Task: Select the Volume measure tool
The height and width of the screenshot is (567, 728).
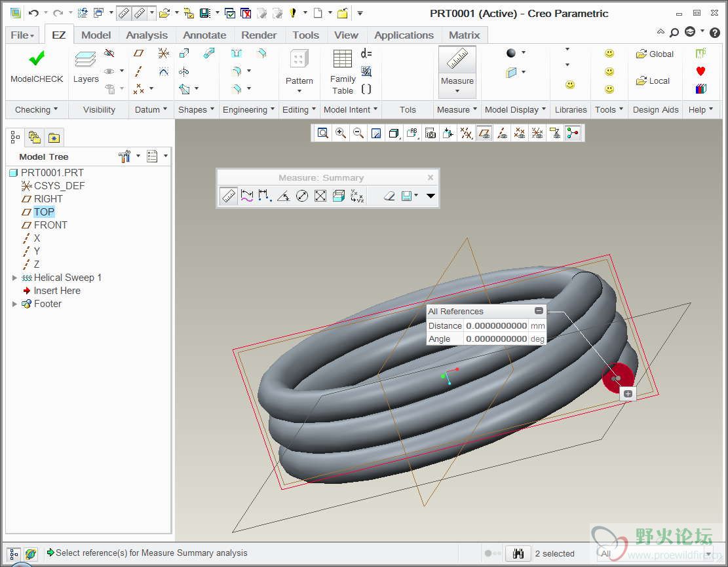Action: point(339,196)
